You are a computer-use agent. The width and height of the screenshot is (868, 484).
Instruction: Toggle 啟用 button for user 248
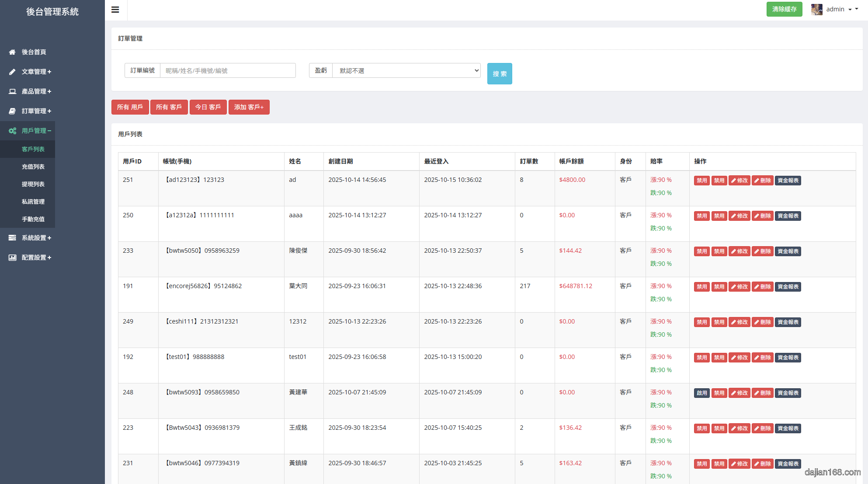pos(701,393)
